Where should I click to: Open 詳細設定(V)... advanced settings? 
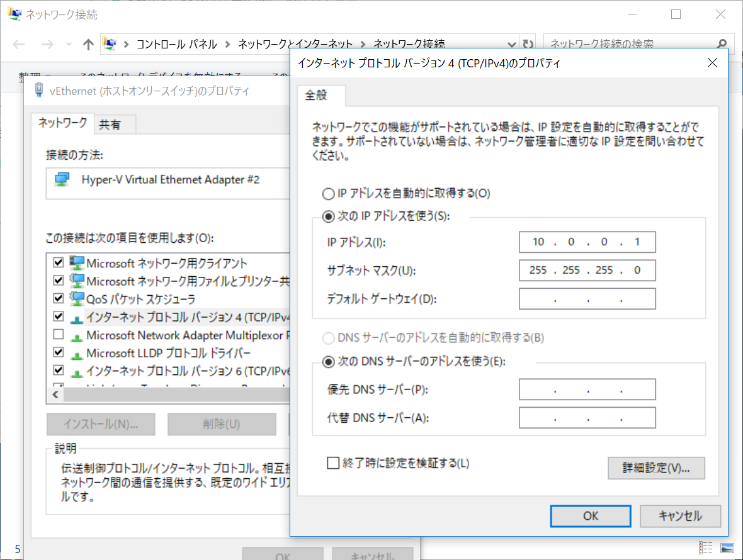655,468
